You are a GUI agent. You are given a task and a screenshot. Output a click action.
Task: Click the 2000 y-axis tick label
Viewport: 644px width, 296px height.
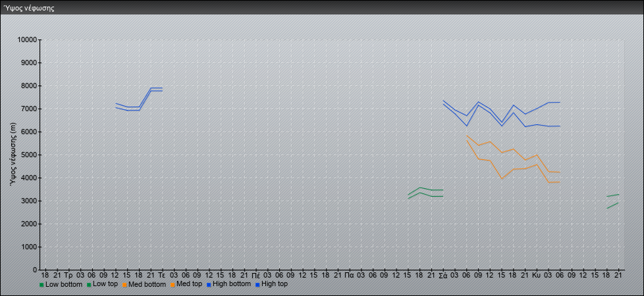(29, 224)
